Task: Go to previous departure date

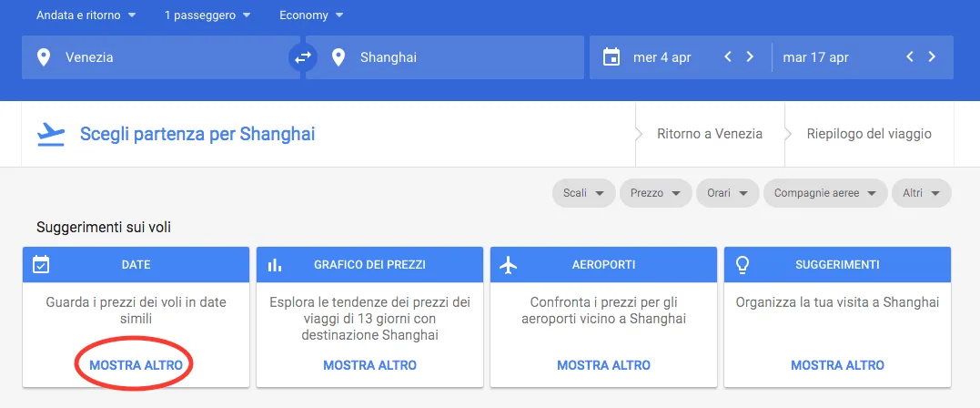Action: tap(728, 57)
